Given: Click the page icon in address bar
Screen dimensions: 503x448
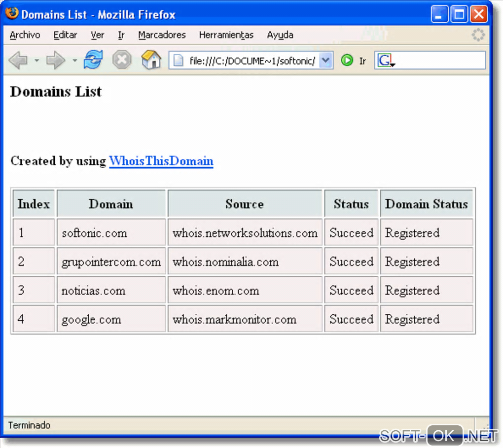Looking at the screenshot, I should point(178,60).
